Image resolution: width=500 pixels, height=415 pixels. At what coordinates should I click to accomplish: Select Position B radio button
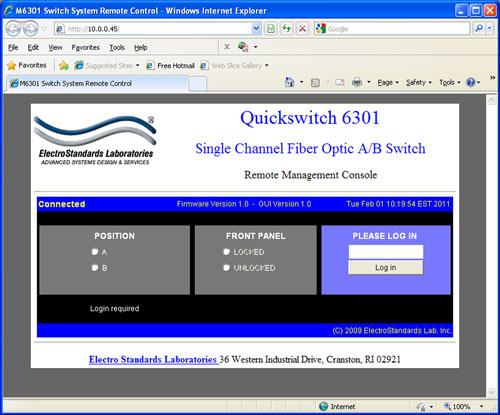[x=95, y=267]
